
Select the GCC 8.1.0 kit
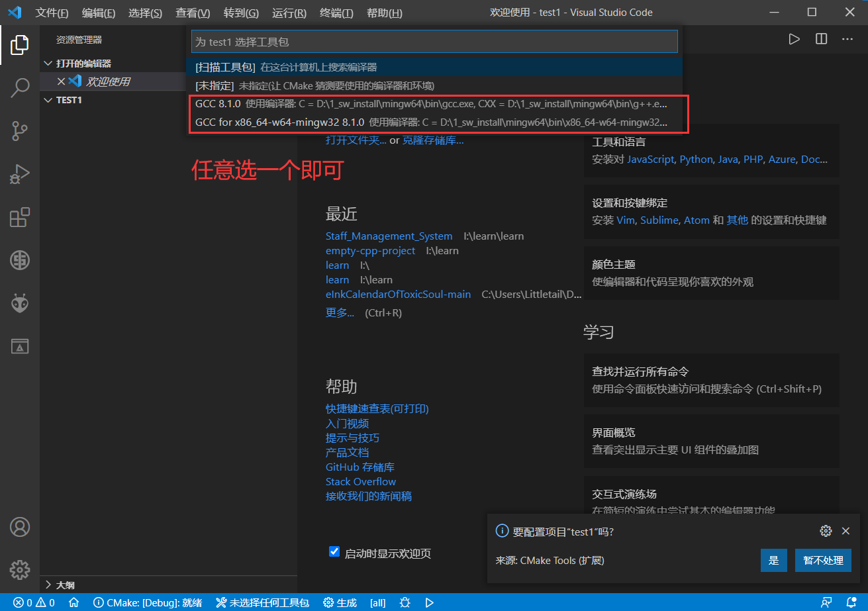point(435,104)
